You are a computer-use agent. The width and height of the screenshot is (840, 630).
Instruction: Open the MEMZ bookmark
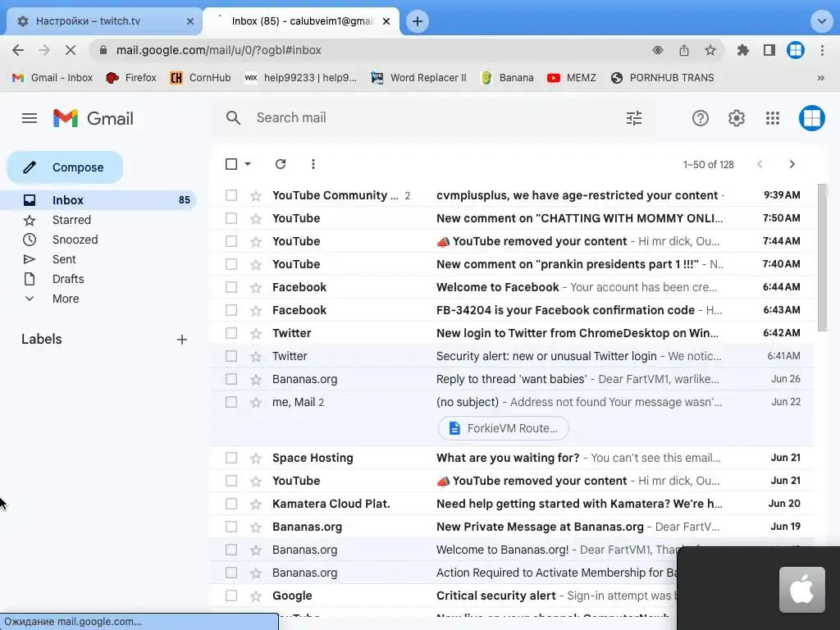pyautogui.click(x=572, y=78)
